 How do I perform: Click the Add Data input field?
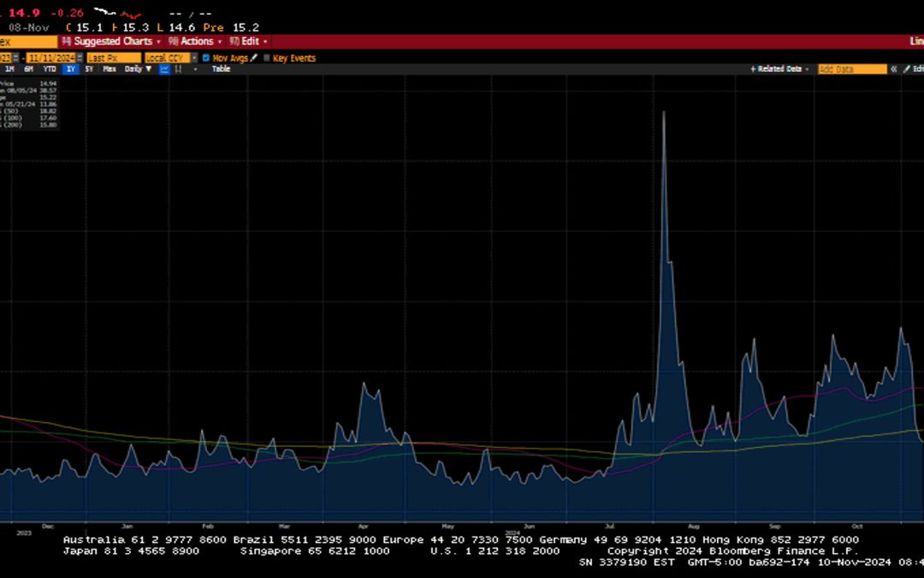pos(851,69)
